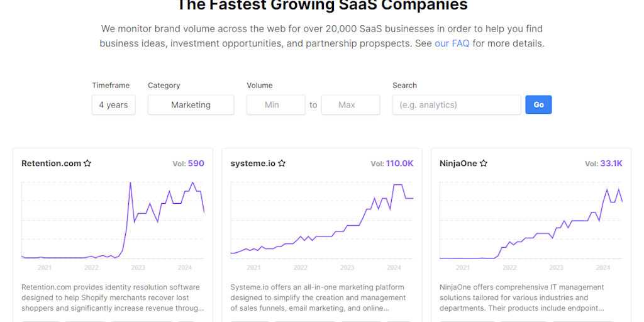Favorite systeme.io with the star icon
Viewport: 644px width, 322px height.
point(282,164)
